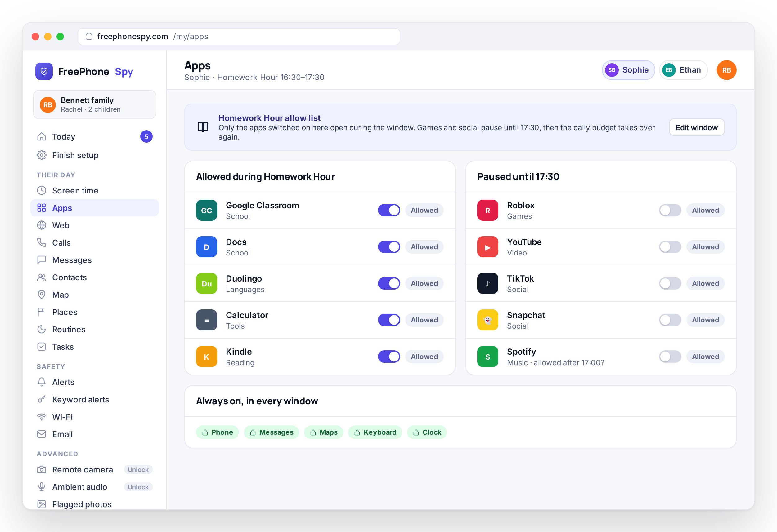This screenshot has height=532, width=777.
Task: Select the Screen time clock icon
Action: [x=42, y=191]
